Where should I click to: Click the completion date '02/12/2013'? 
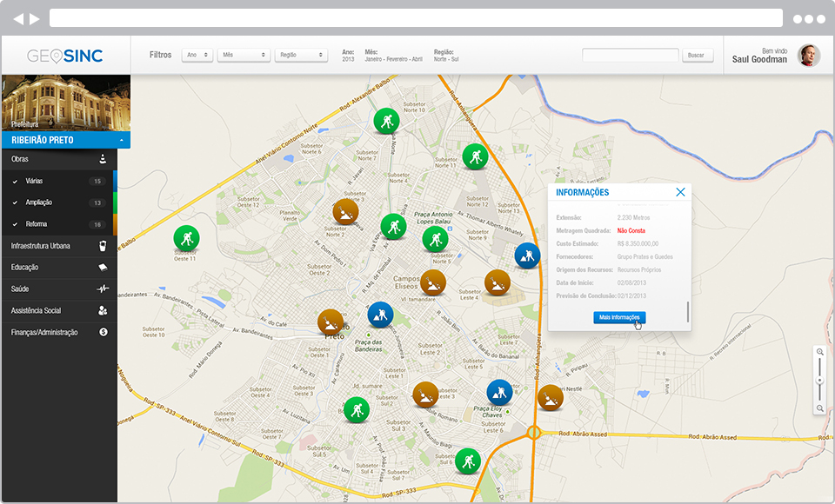click(631, 296)
